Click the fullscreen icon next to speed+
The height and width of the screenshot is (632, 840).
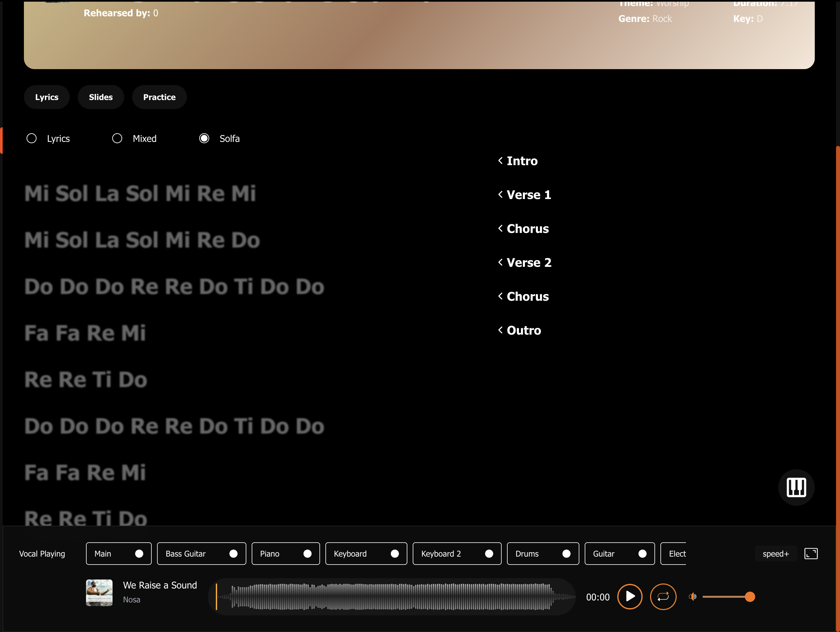click(811, 554)
